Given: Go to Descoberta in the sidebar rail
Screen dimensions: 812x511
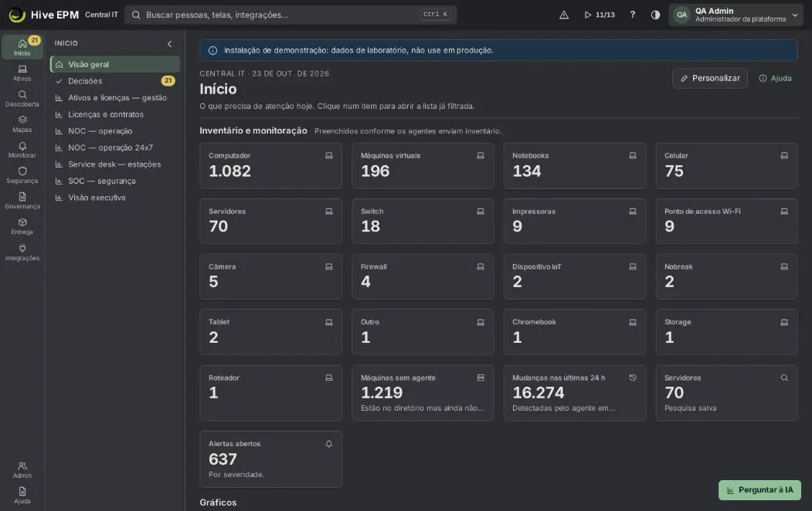Looking at the screenshot, I should tap(22, 98).
